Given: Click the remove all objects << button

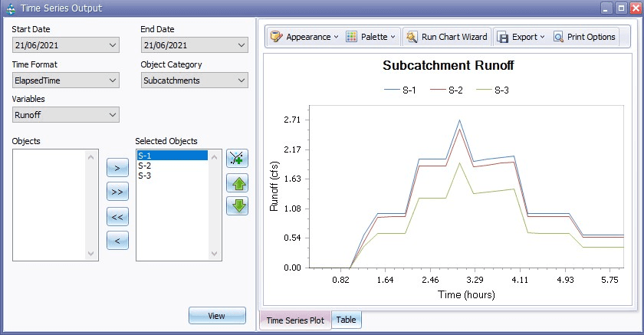Looking at the screenshot, I should [x=117, y=217].
